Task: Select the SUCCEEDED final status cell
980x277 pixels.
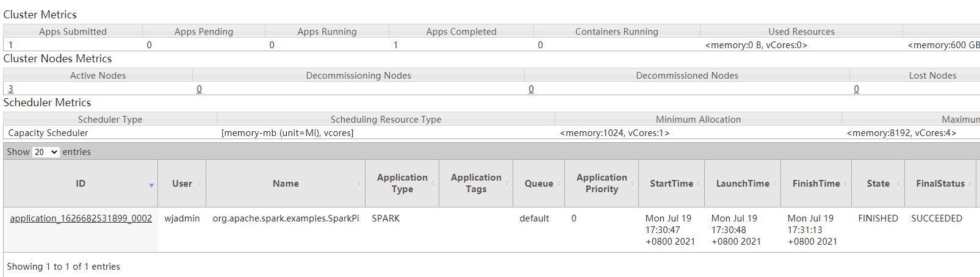Action: click(x=936, y=218)
